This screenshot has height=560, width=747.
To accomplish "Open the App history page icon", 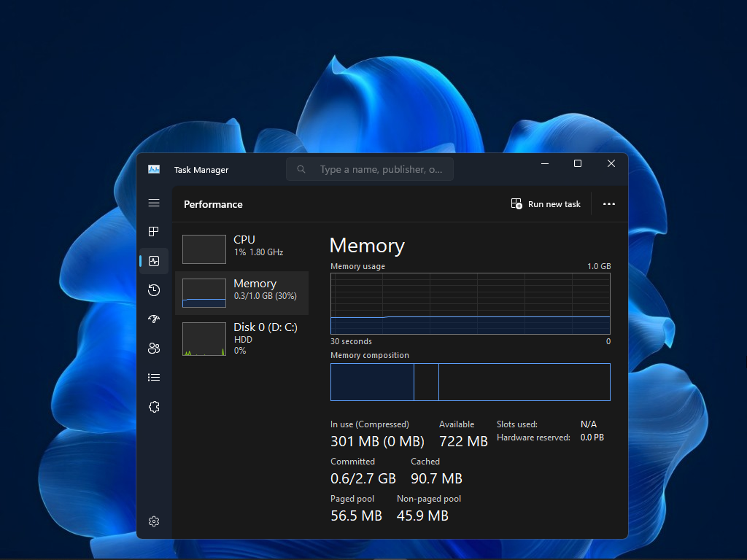I will [154, 290].
